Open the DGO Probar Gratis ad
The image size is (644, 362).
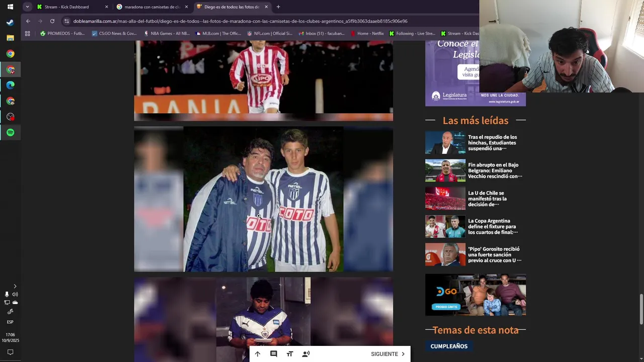click(475, 295)
